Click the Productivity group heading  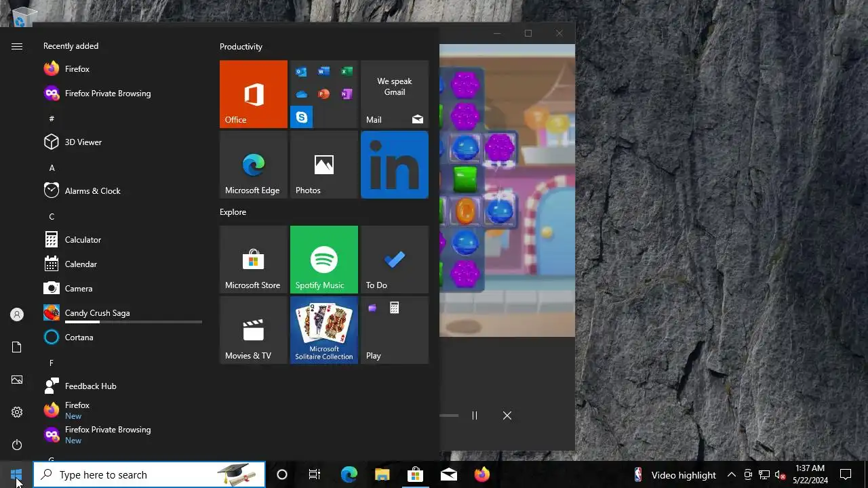241,47
